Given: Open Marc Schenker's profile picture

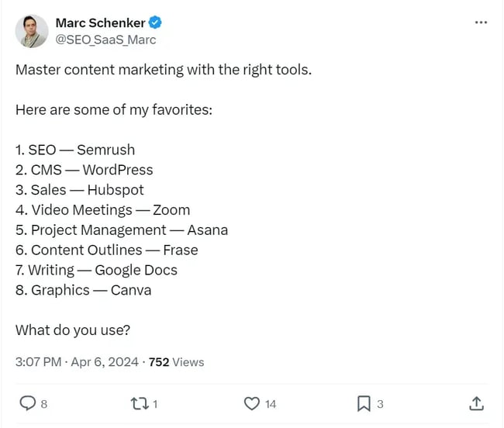Looking at the screenshot, I should [30, 30].
